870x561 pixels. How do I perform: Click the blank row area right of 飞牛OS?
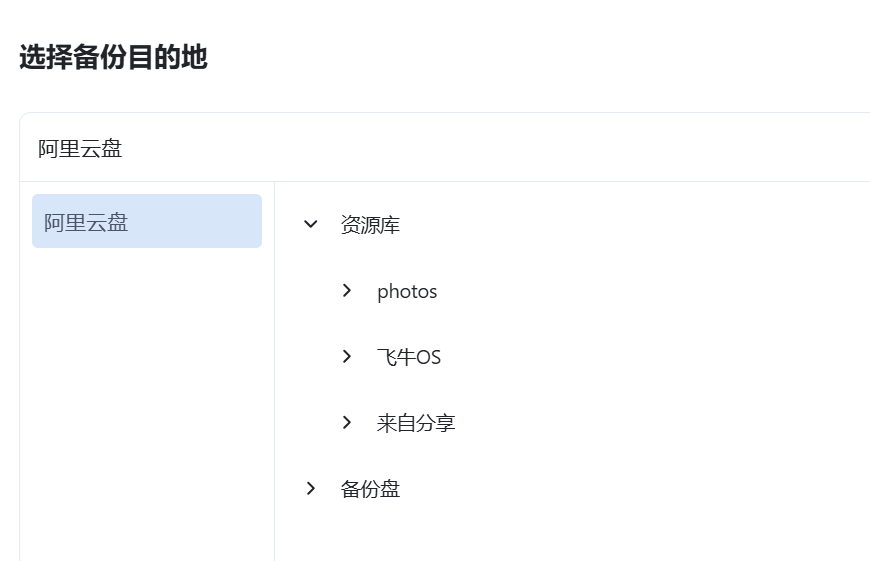coord(650,358)
